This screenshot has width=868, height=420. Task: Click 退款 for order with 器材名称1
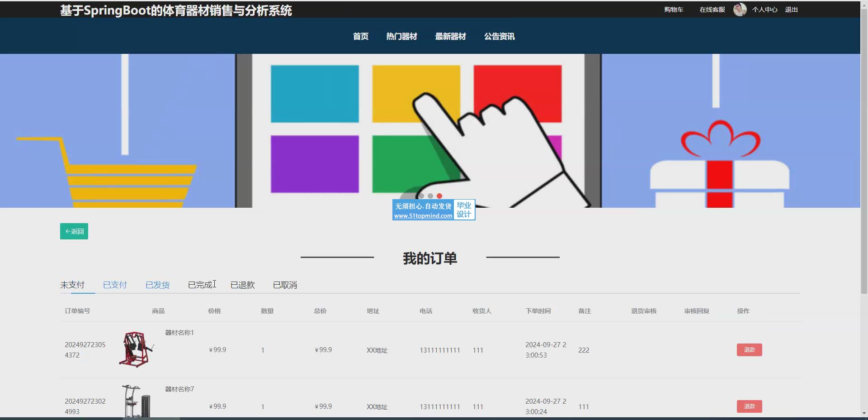click(749, 350)
